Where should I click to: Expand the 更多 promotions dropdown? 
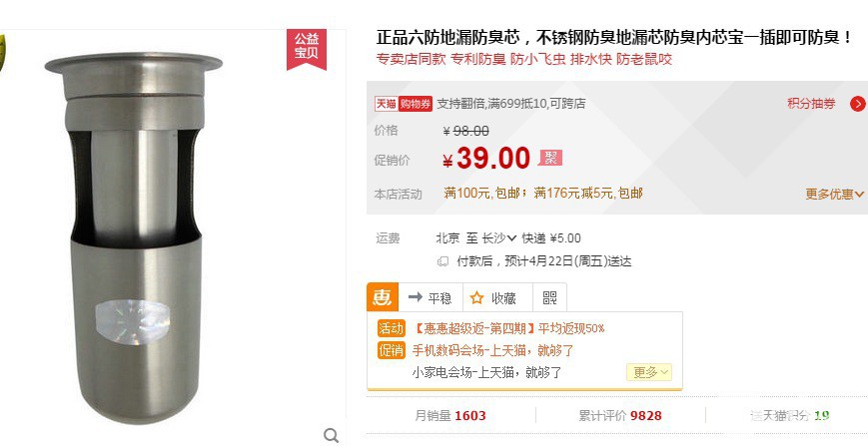click(650, 372)
